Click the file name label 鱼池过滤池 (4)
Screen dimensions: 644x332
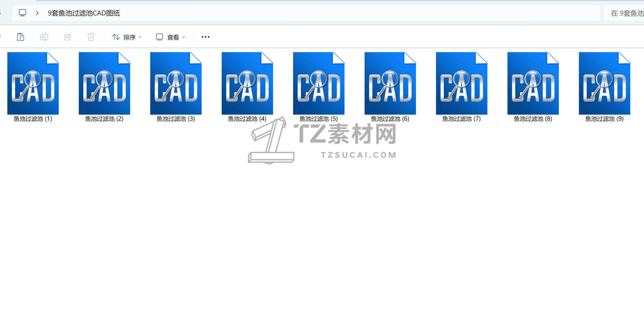click(247, 119)
